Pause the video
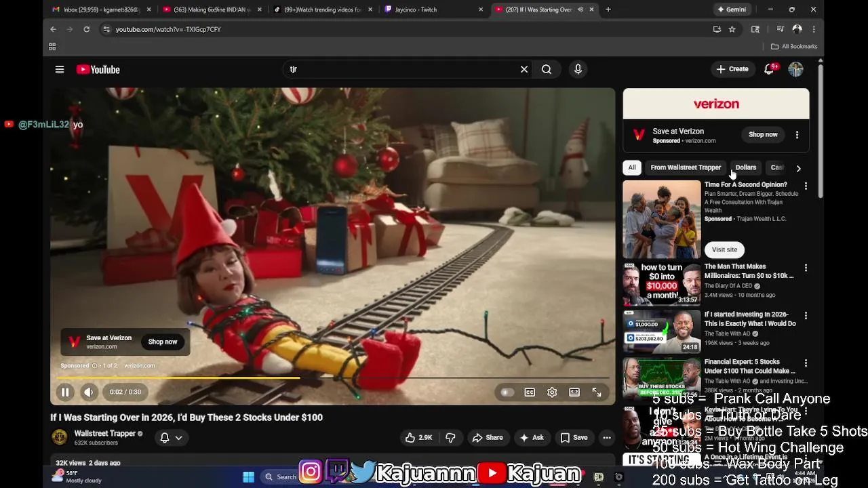The width and height of the screenshot is (868, 488). 65,392
